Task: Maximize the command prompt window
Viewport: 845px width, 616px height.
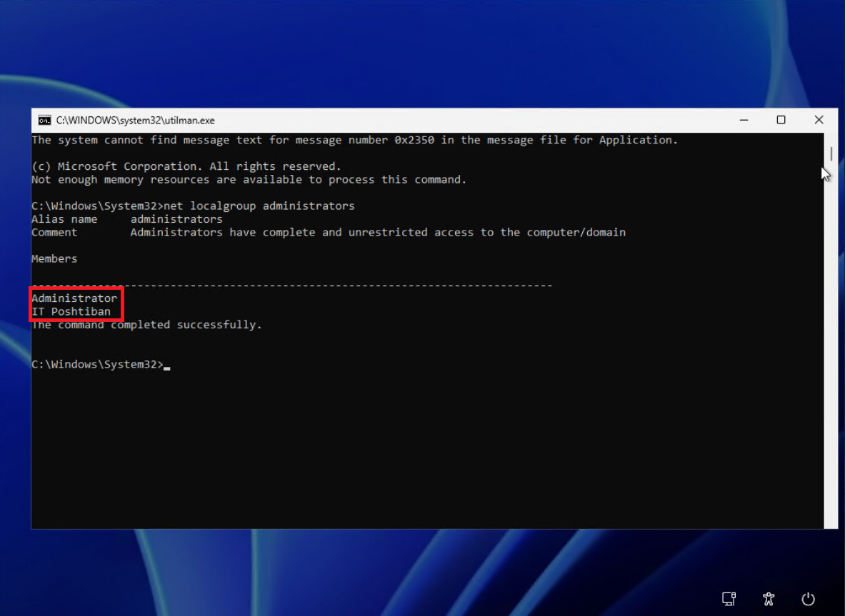Action: click(x=781, y=120)
